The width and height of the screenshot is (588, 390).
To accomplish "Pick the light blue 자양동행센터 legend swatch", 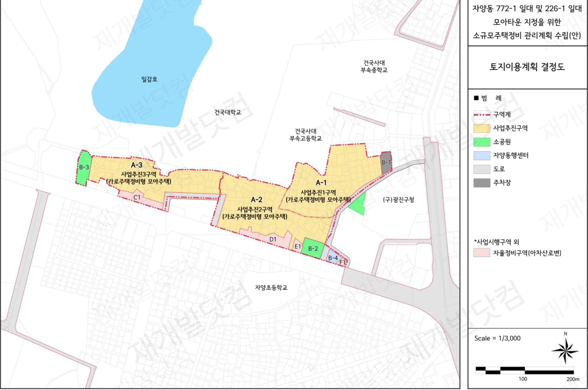I will point(482,156).
